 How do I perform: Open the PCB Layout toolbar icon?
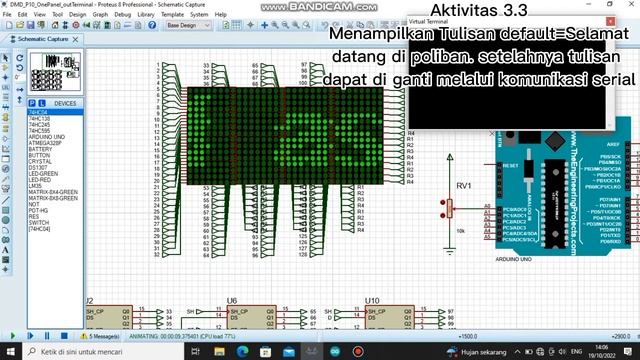[76, 25]
